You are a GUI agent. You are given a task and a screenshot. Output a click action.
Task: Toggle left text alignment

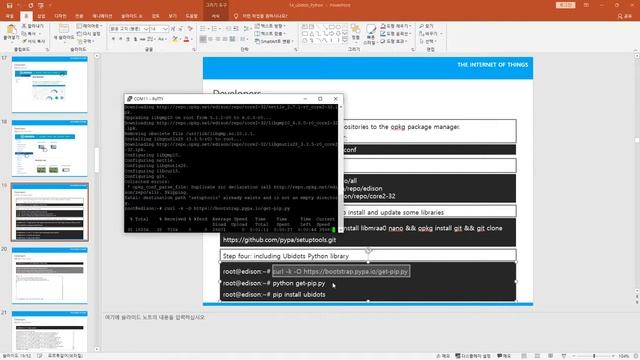[203, 39]
